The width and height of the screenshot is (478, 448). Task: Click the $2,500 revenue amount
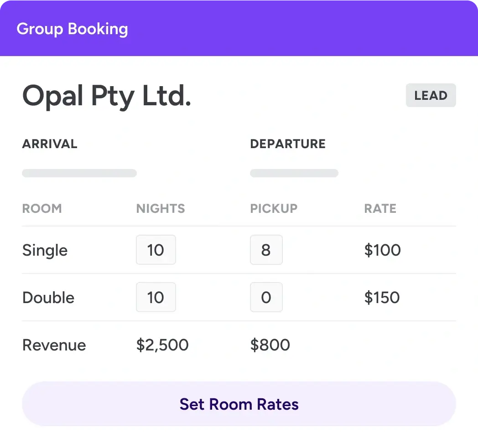(162, 345)
